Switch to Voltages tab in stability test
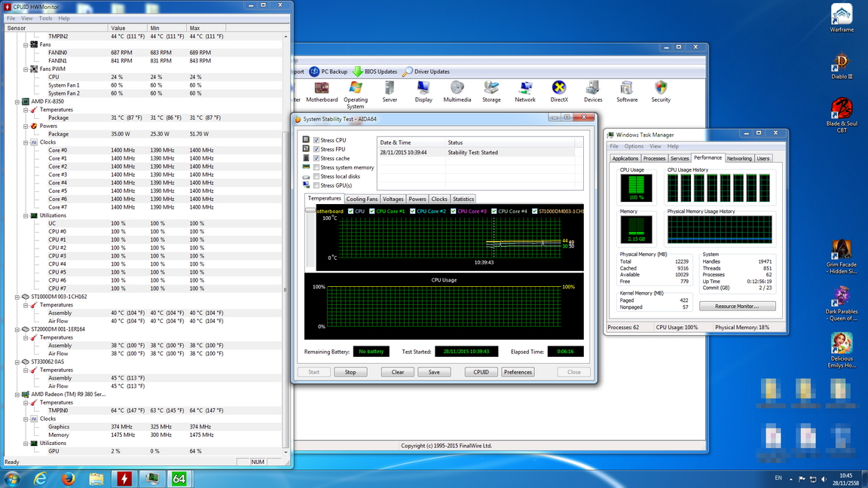The width and height of the screenshot is (868, 488). (393, 199)
